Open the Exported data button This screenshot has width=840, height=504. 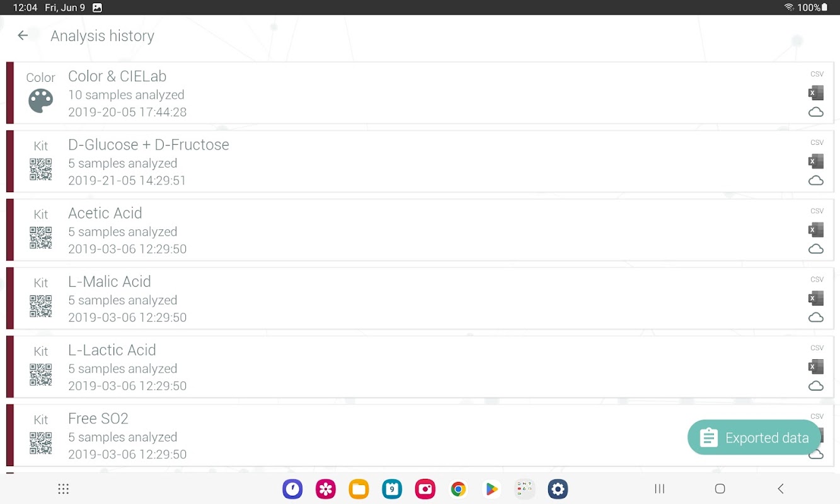coord(754,437)
